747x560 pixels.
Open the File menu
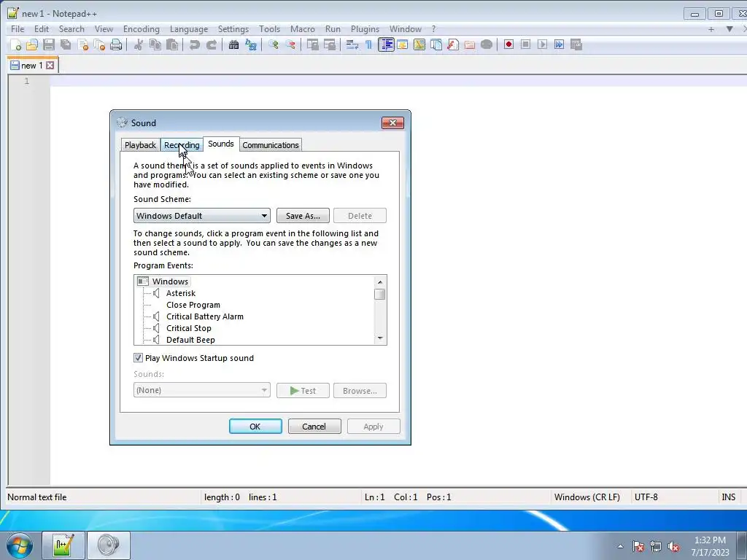18,29
